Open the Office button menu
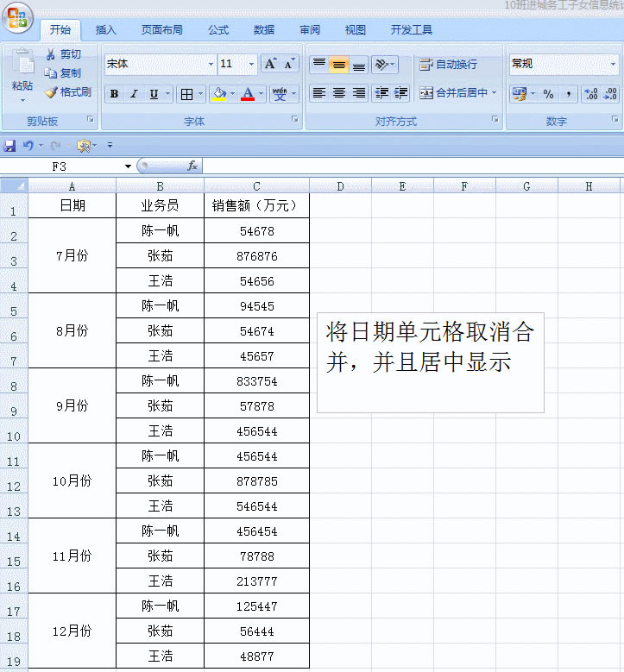 (x=17, y=18)
